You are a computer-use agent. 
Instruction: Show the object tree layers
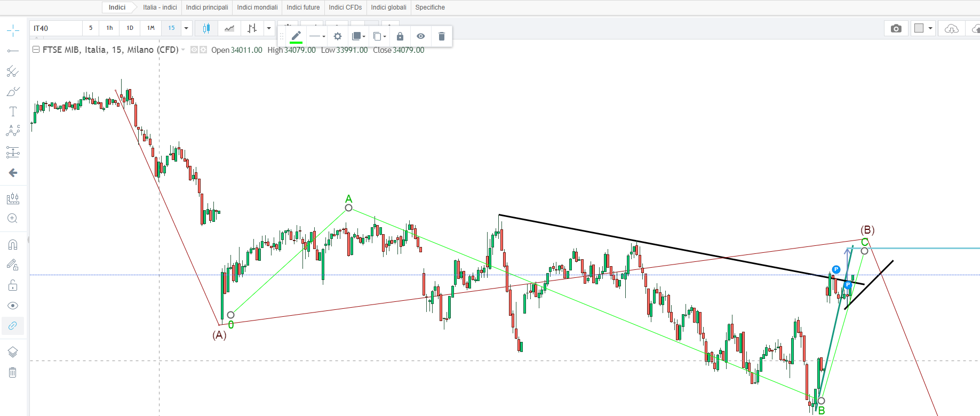pyautogui.click(x=13, y=352)
